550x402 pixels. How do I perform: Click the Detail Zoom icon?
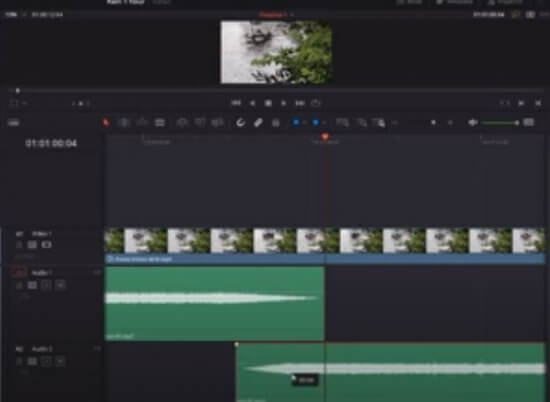tap(361, 122)
